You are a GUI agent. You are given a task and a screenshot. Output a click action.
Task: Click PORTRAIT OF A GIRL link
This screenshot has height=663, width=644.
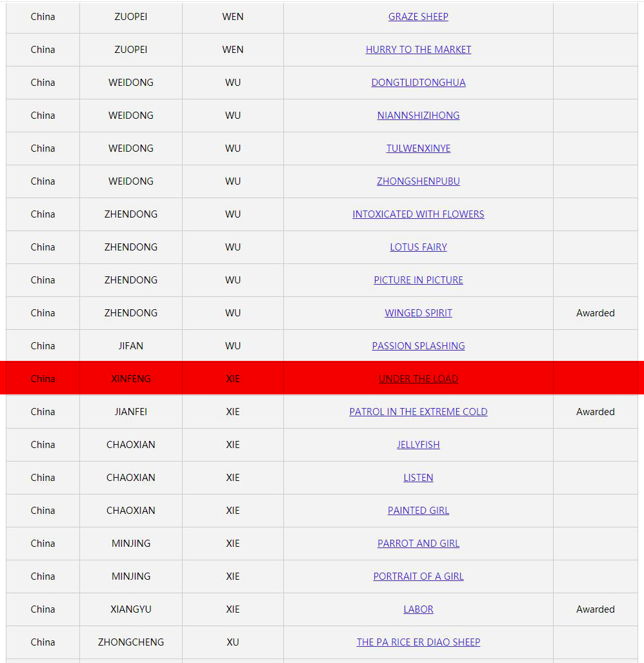[x=418, y=577]
